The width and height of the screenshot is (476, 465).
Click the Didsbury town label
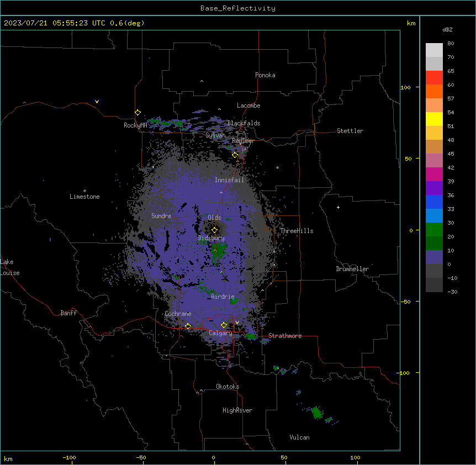211,238
